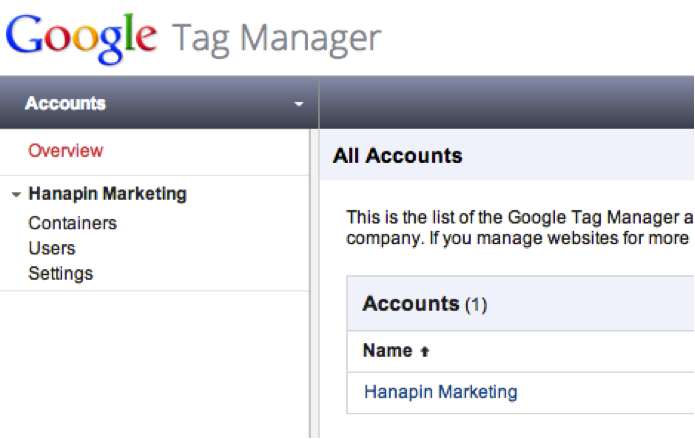Click the Accounts table title

[x=411, y=304]
